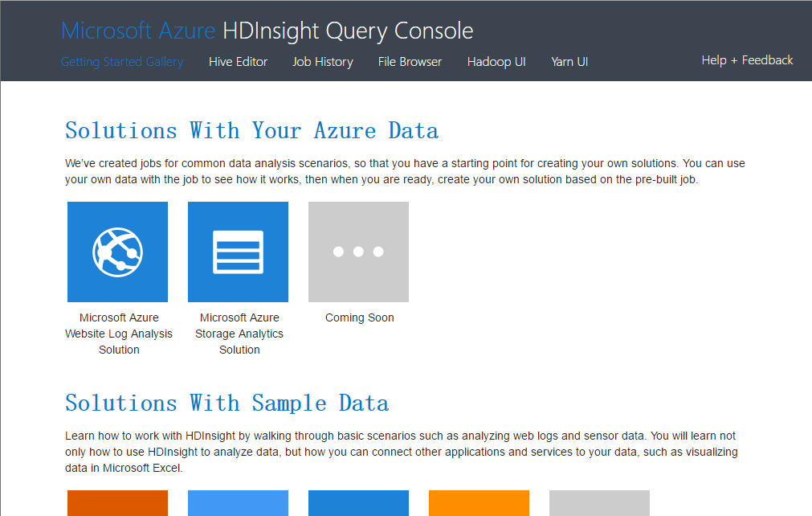Click the gray Coming Soon ellipsis tile

click(358, 252)
